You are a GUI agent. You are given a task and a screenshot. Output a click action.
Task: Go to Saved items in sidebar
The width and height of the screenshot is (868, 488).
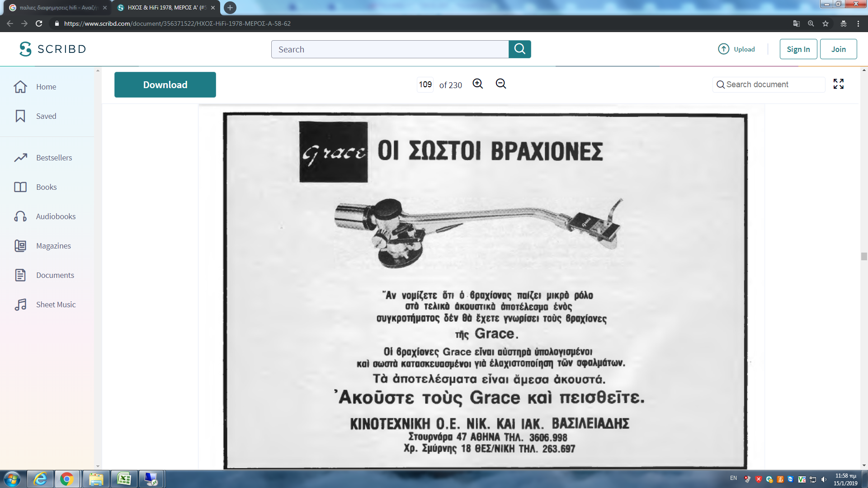pyautogui.click(x=46, y=116)
